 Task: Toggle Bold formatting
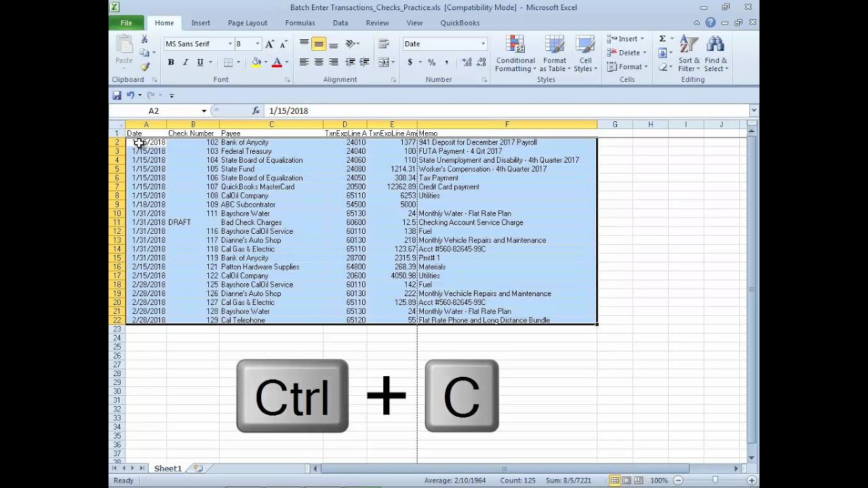coord(171,62)
